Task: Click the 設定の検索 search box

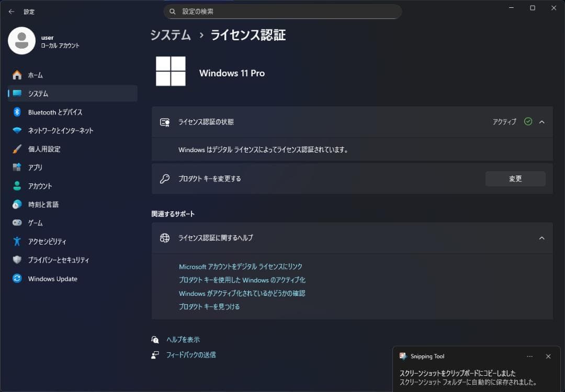Action: (x=282, y=11)
